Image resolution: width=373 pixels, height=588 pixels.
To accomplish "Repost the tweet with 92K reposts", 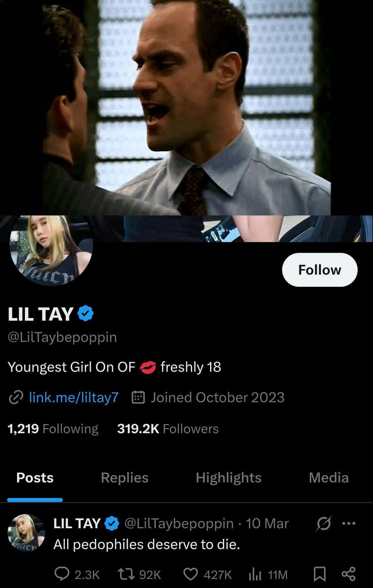I will pos(126,574).
